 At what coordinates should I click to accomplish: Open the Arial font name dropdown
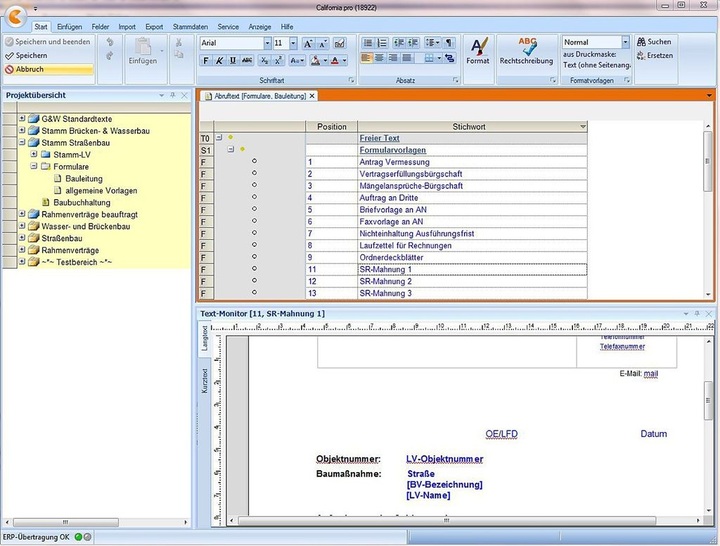(267, 44)
